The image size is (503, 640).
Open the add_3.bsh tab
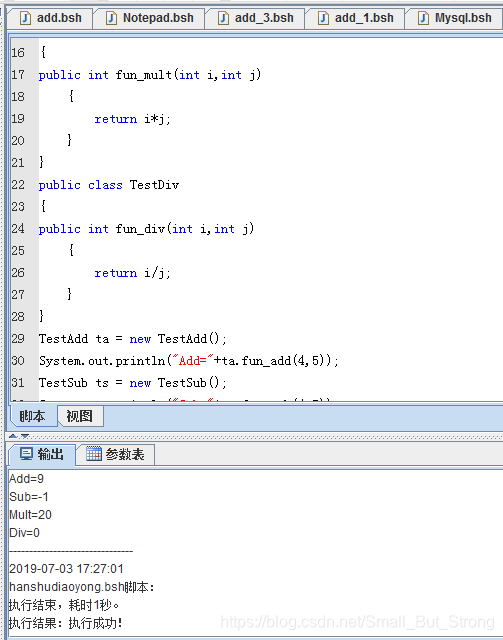[x=255, y=18]
